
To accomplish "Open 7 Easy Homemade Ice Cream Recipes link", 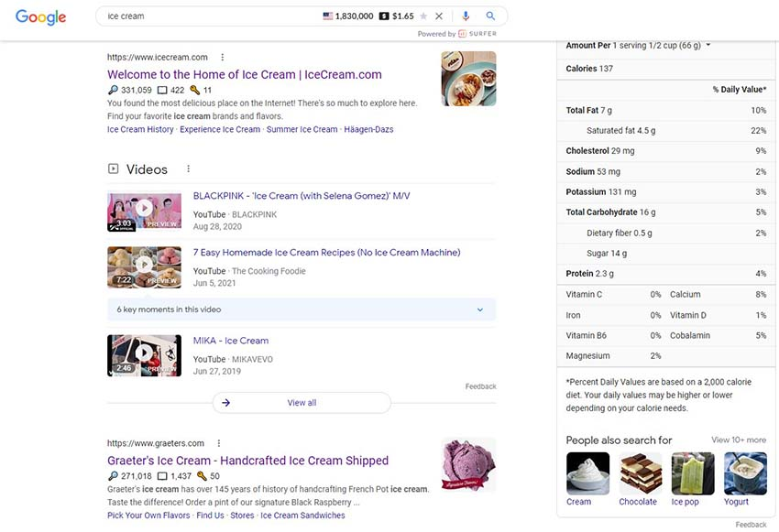I will tap(327, 253).
